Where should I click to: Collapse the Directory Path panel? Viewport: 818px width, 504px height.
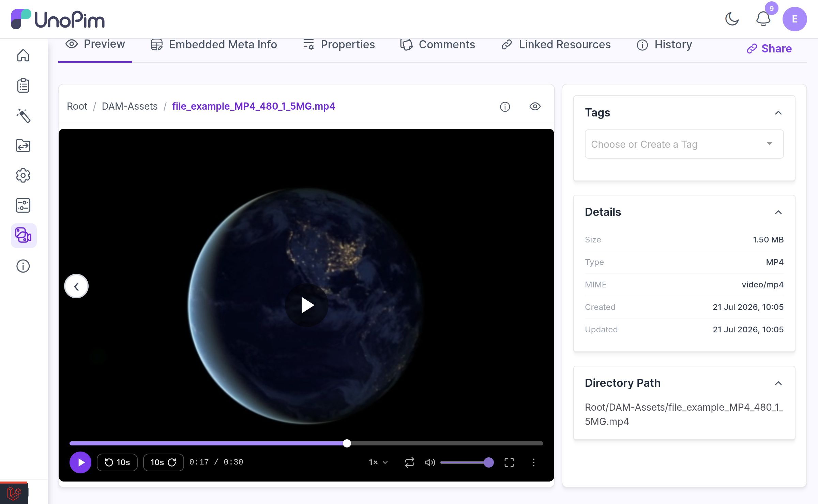point(778,383)
